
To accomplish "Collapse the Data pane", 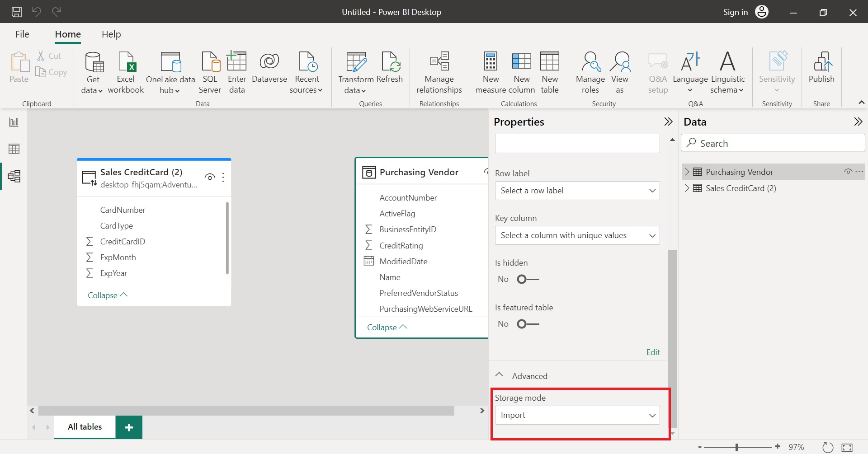I will point(858,122).
